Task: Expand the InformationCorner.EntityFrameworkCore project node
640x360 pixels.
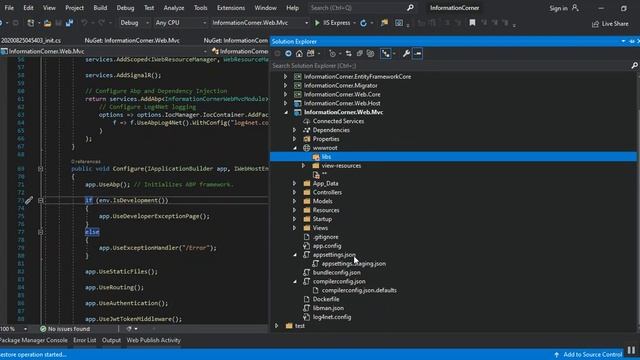Action: (285, 77)
